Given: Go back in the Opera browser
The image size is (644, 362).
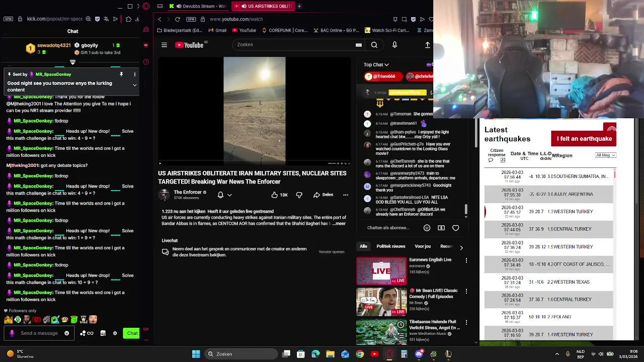Looking at the screenshot, I should (159, 19).
